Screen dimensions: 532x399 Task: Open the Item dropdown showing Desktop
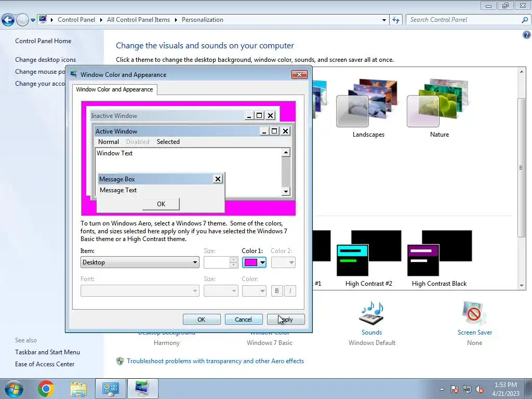click(140, 262)
